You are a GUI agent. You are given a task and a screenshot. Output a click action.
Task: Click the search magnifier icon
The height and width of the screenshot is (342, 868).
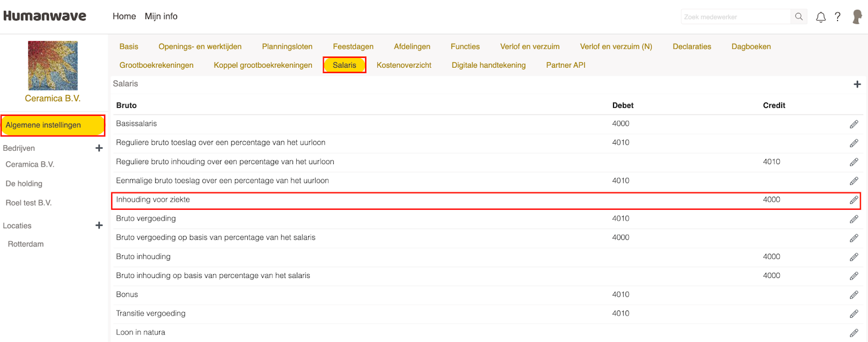(x=799, y=17)
